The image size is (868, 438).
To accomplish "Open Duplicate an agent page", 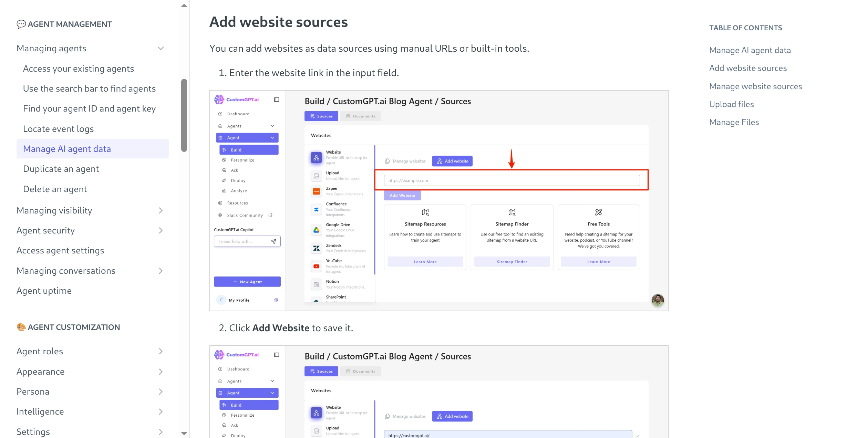I will pos(61,169).
